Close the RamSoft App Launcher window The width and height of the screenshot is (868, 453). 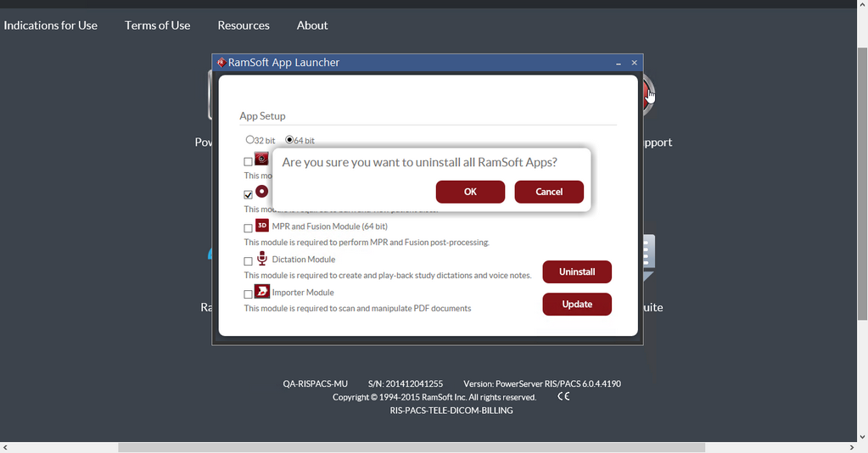pos(634,63)
